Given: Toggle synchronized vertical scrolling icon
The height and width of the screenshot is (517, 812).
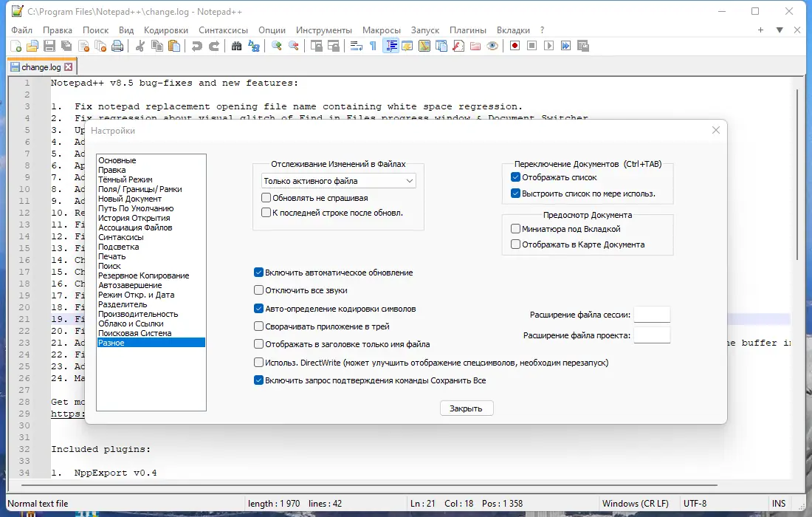Looking at the screenshot, I should (x=317, y=46).
